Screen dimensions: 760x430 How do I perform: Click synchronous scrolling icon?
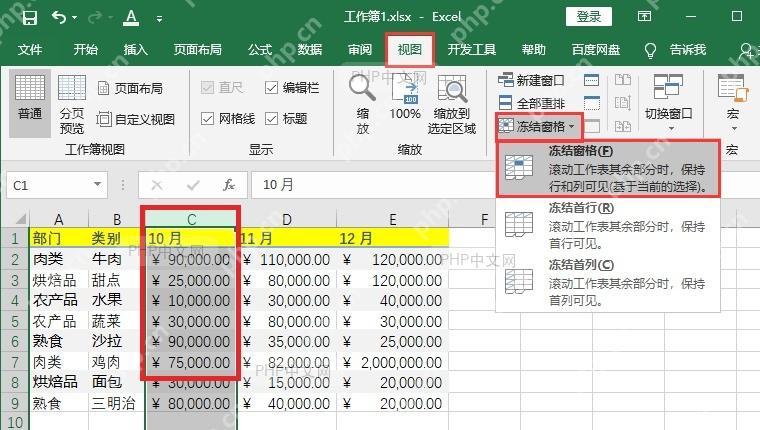(x=623, y=103)
